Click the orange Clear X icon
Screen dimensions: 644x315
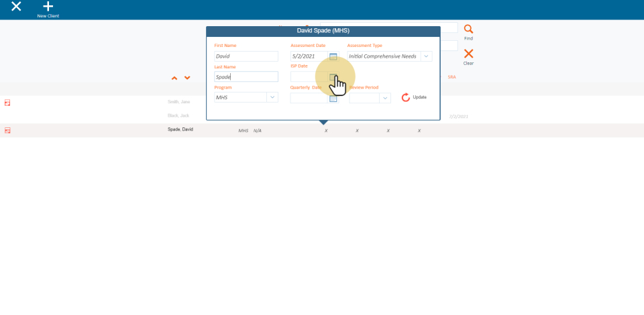point(468,54)
